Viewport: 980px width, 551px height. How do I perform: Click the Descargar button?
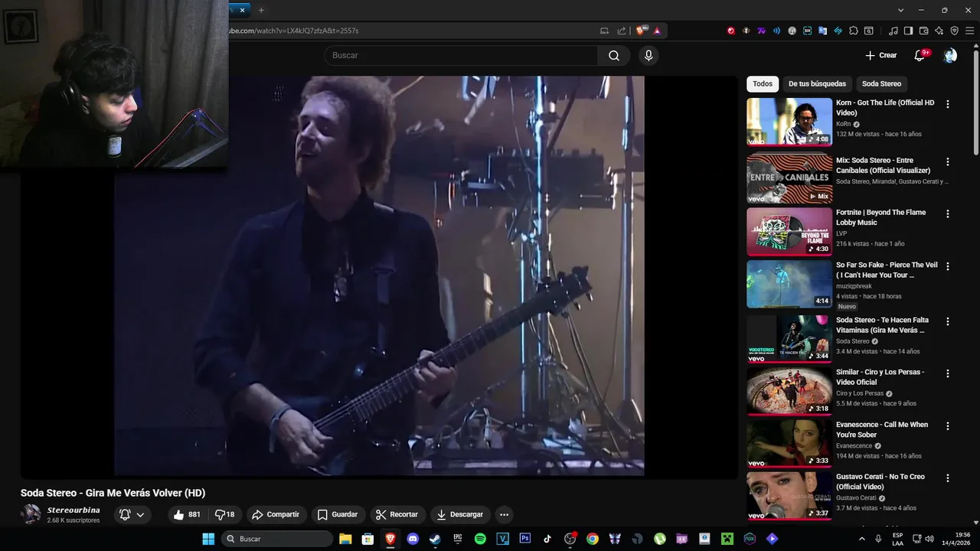click(x=459, y=514)
